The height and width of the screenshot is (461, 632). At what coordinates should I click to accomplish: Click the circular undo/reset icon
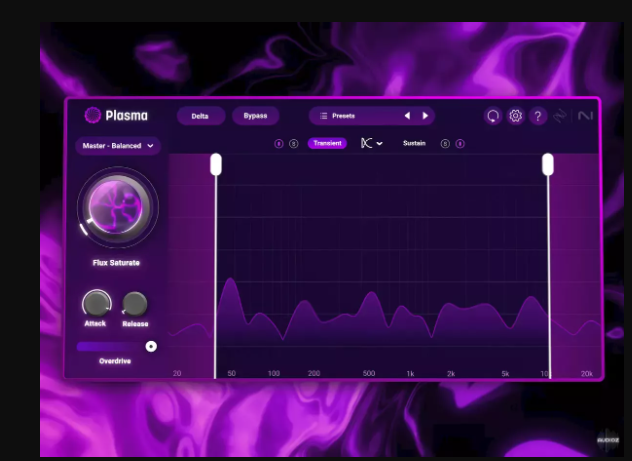pyautogui.click(x=493, y=116)
